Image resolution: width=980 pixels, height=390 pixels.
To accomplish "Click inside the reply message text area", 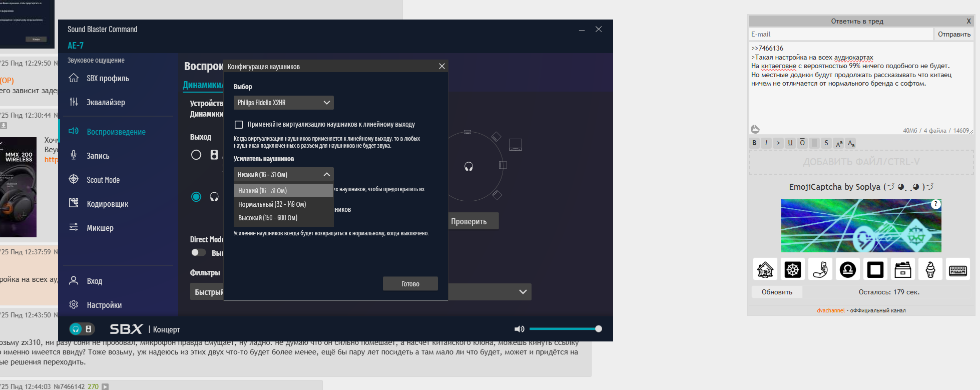I will pos(861,89).
